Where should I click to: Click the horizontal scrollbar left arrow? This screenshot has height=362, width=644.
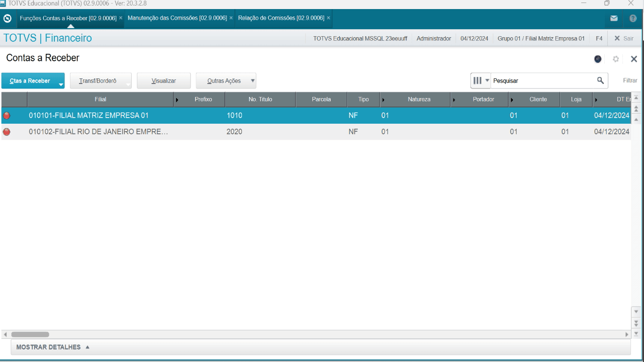tap(5, 334)
